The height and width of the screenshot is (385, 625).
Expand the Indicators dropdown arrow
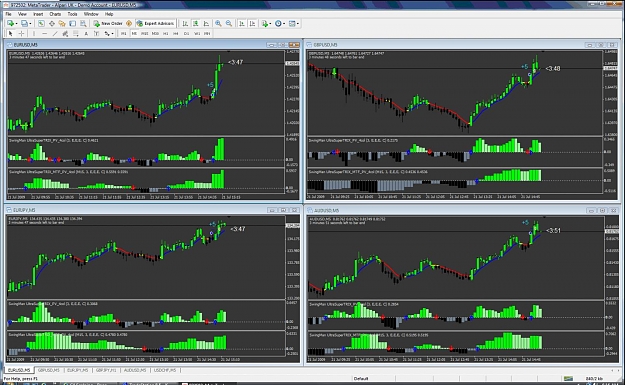pyautogui.click(x=270, y=24)
